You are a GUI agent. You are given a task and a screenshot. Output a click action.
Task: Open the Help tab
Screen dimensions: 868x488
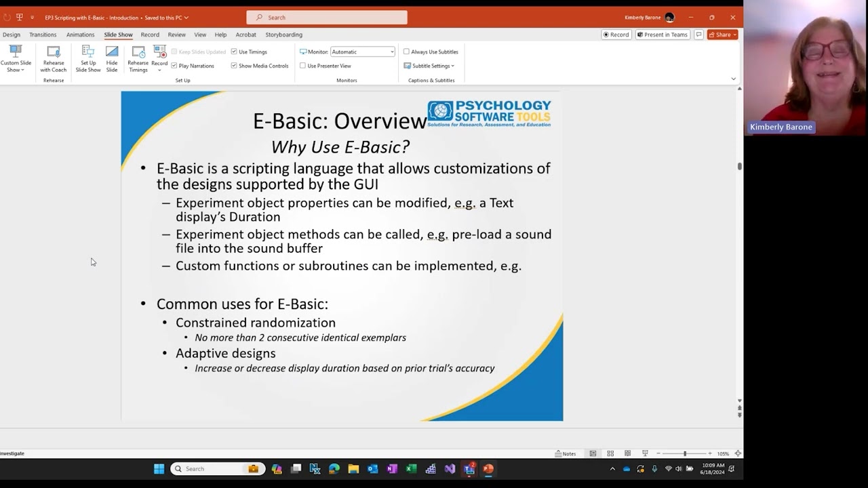tap(220, 35)
